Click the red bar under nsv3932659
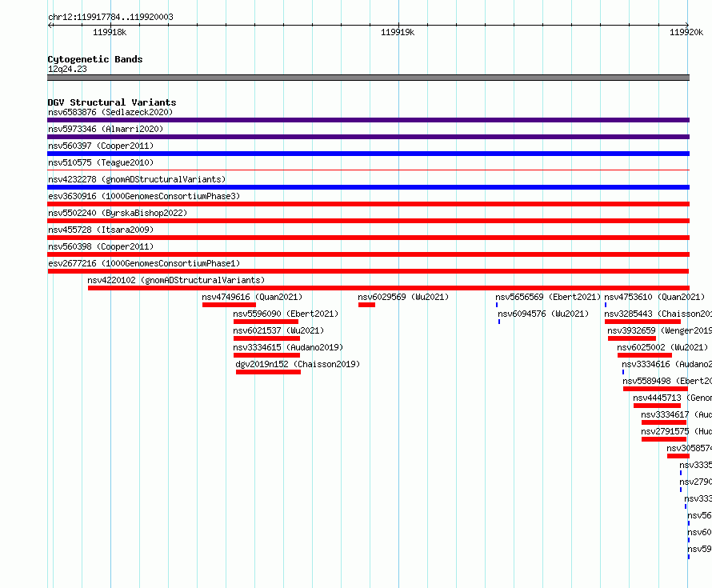The width and height of the screenshot is (712, 588). point(632,338)
